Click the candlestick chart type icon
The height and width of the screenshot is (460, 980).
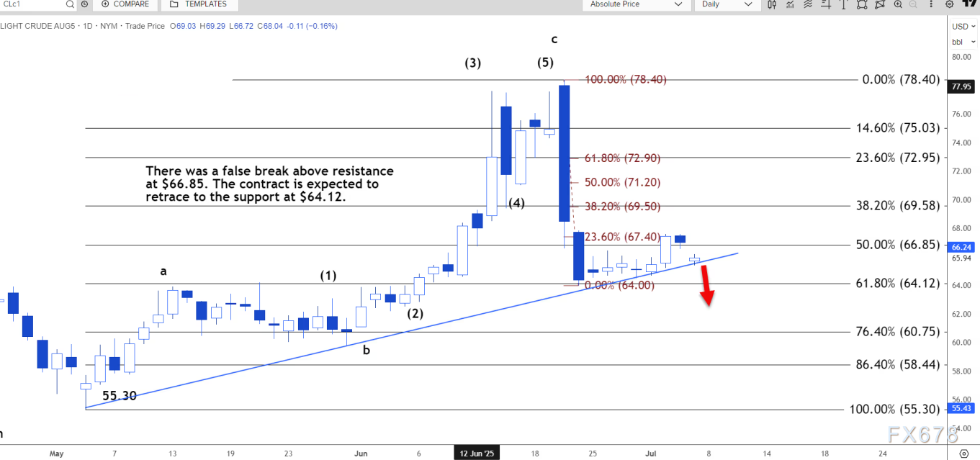click(x=772, y=4)
